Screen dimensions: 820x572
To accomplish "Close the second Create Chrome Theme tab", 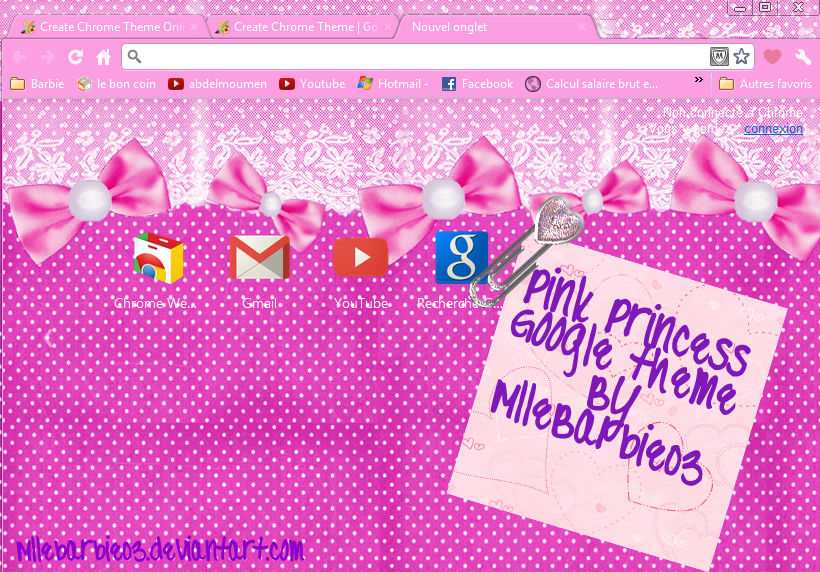I will 388,27.
